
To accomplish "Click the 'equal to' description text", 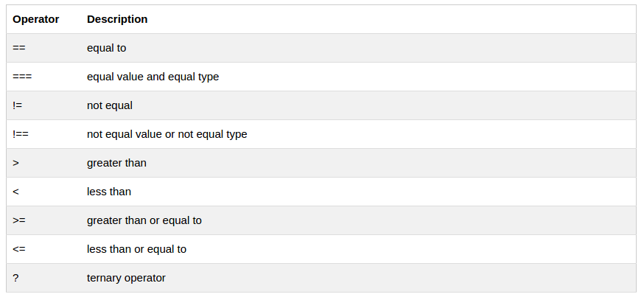I will coord(107,48).
